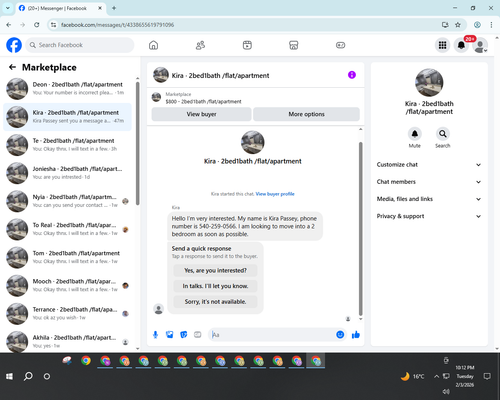Viewport: 500px width, 400px height.
Task: Open the Mooch conversation
Action: (x=67, y=286)
